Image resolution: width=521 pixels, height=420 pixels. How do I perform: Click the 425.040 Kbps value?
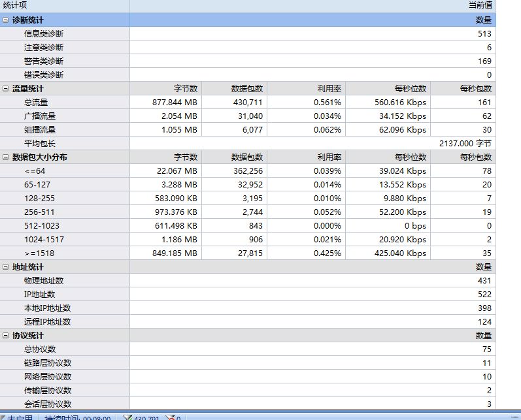(400, 253)
